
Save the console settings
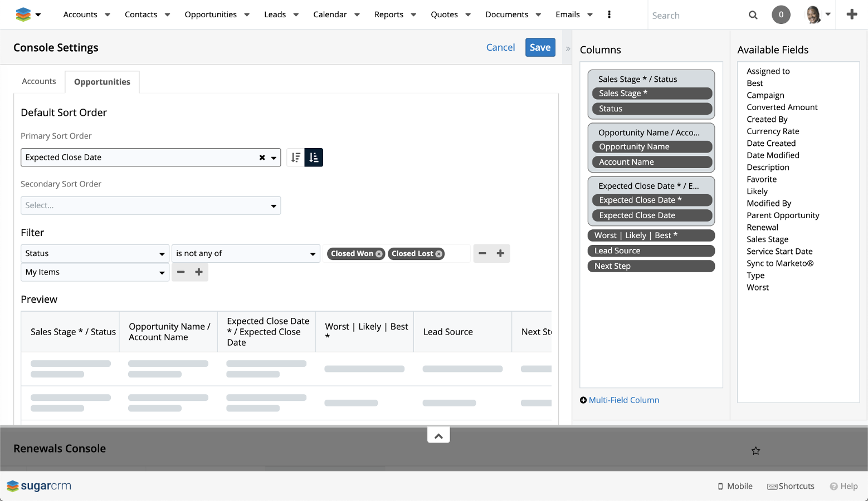coord(540,47)
